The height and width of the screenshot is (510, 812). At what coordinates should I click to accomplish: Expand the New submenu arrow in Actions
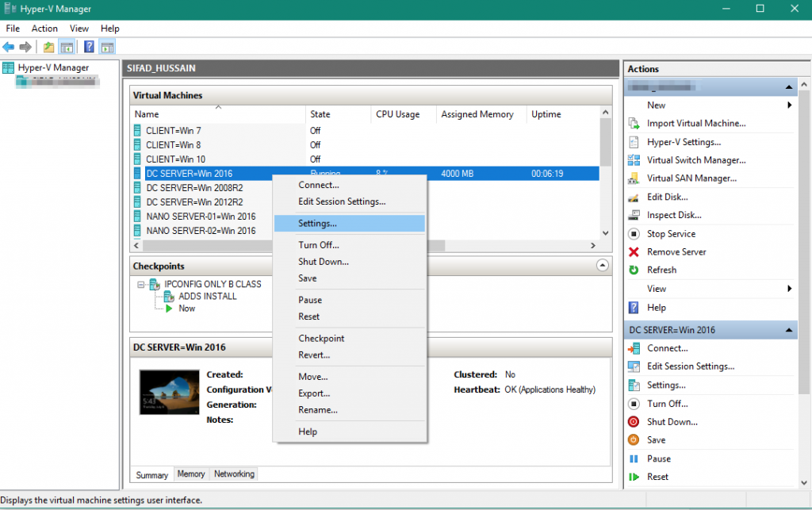point(790,105)
